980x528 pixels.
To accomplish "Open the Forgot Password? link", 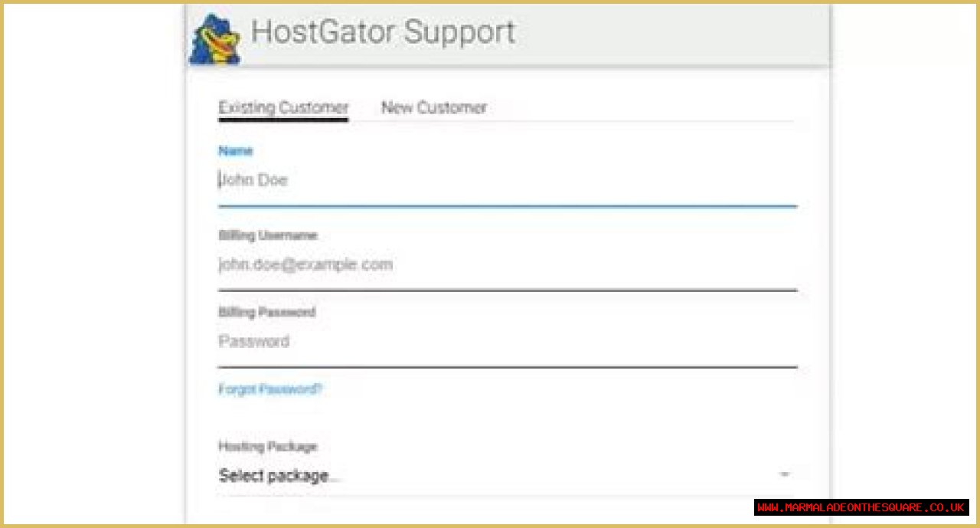I will point(270,389).
